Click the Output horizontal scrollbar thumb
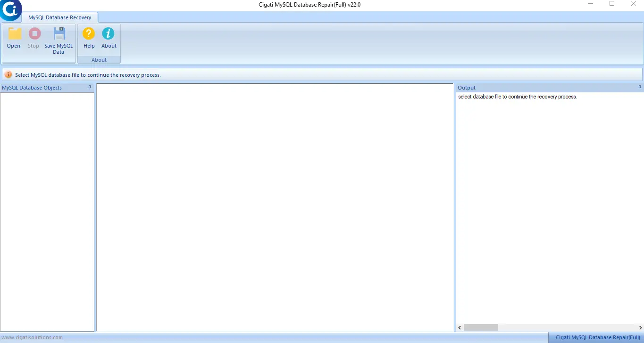The width and height of the screenshot is (644, 343). [x=481, y=327]
